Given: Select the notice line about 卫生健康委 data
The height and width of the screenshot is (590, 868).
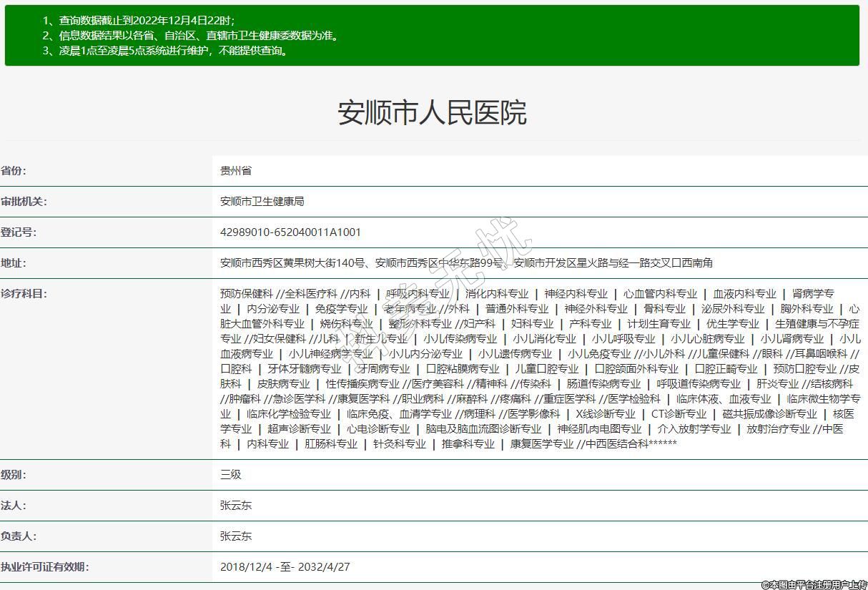Looking at the screenshot, I should point(190,35).
